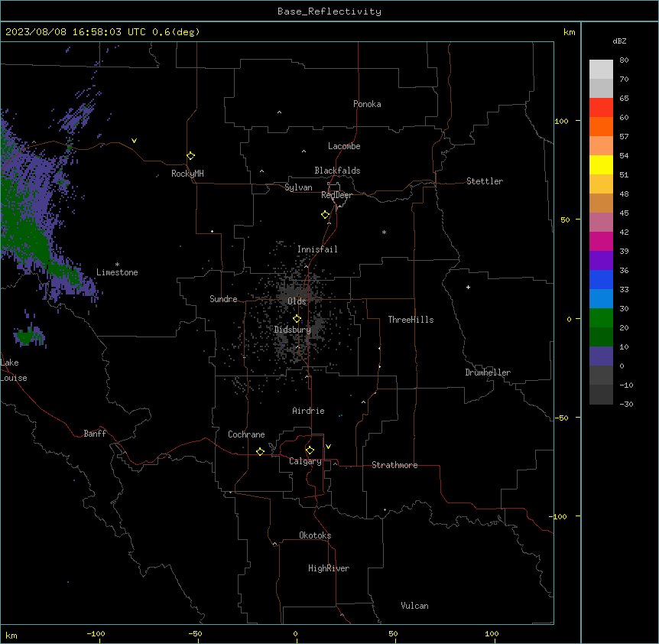Click the yellow diamond marker above Calgary label

tap(310, 450)
